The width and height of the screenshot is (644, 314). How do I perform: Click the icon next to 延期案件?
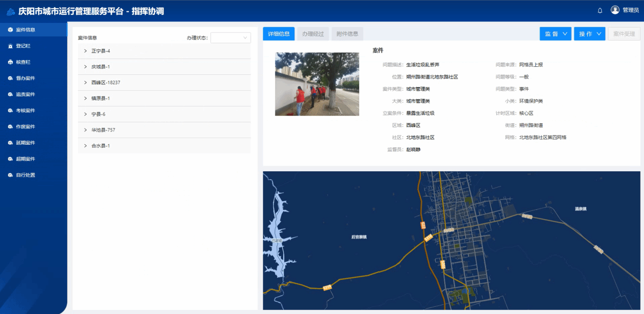tap(10, 143)
